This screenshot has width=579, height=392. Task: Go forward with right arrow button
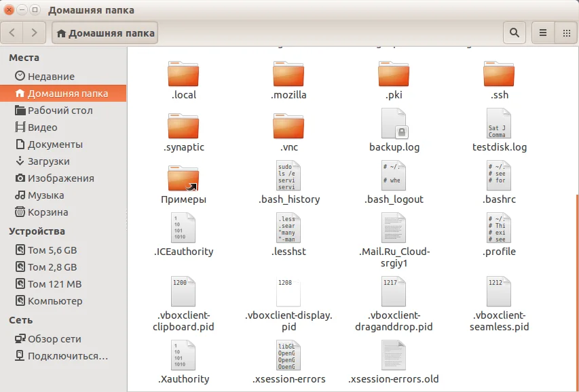pos(35,33)
